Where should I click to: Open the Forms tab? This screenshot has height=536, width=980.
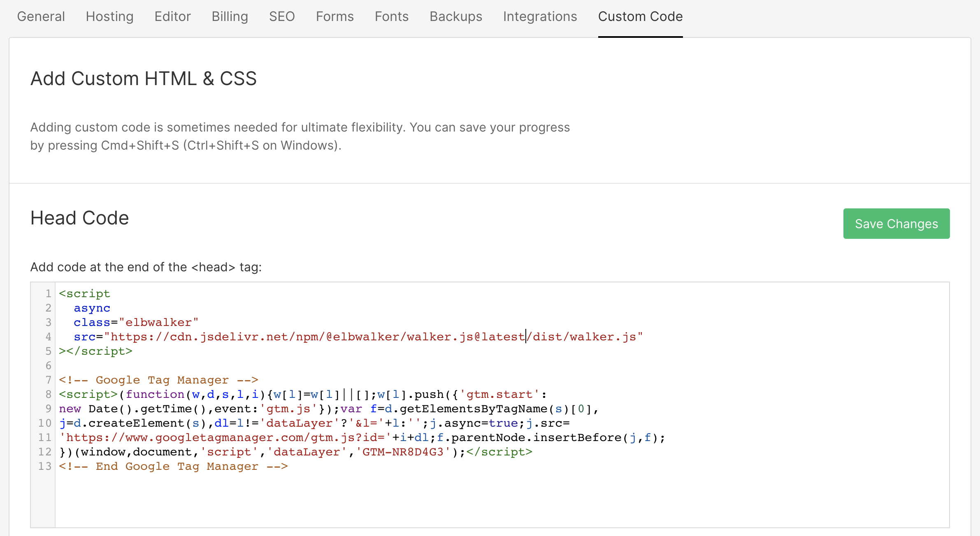334,16
